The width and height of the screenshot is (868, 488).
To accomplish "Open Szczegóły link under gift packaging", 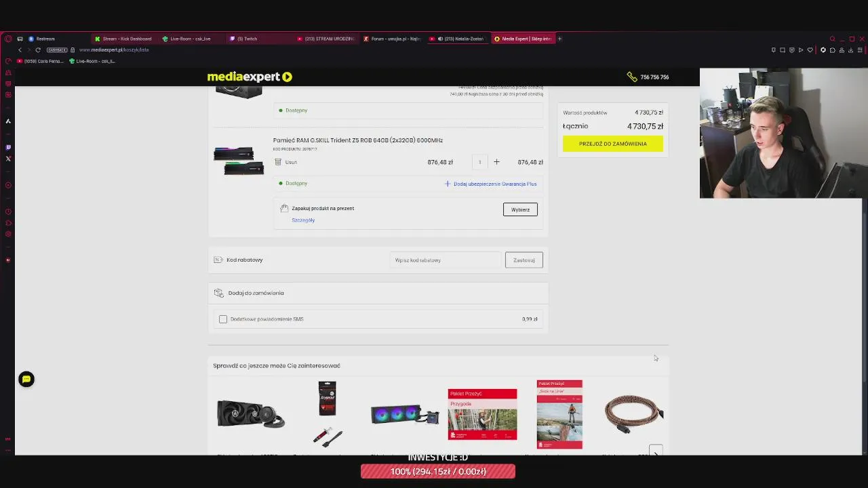I will pos(303,220).
